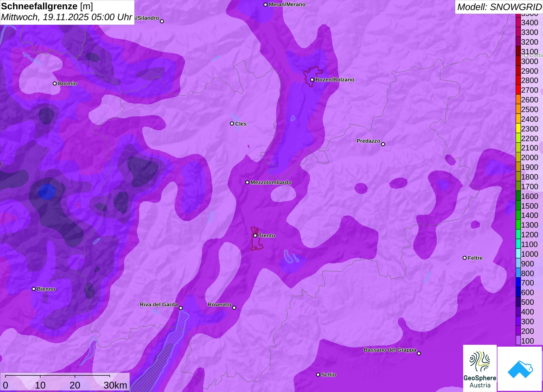Viewport: 543px width, 392px height.
Task: Click the Feltre label text
Action: [x=475, y=258]
